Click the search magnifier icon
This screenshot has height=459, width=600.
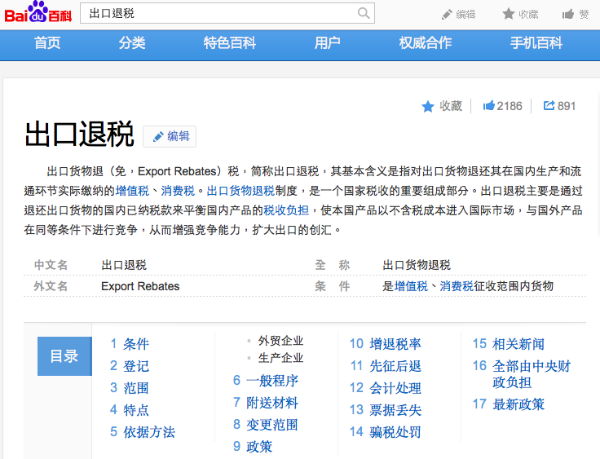pos(364,13)
